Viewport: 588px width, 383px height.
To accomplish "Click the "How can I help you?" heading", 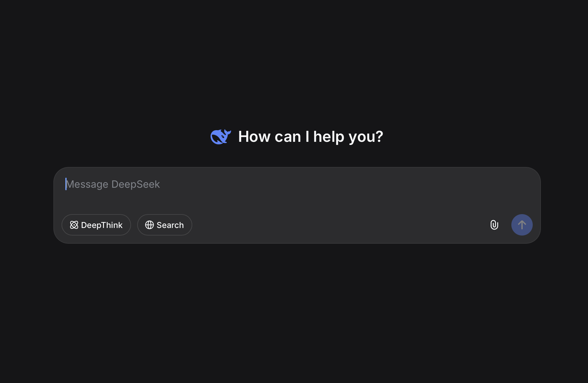I will pos(310,136).
